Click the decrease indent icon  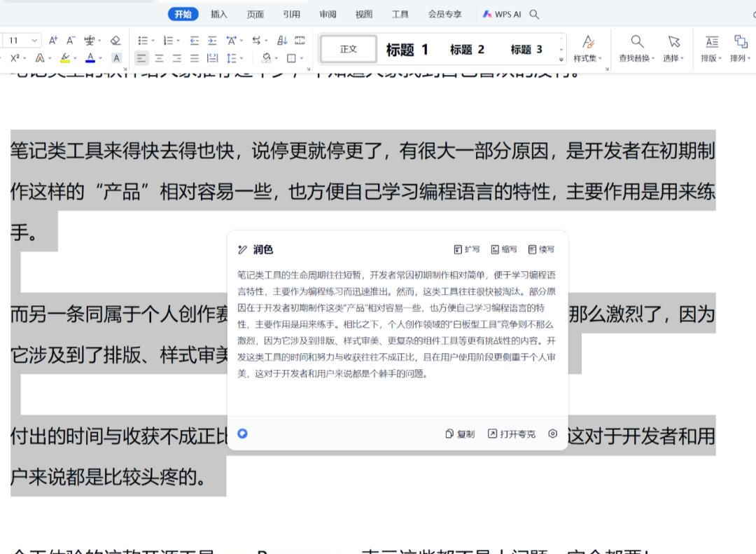click(x=195, y=41)
